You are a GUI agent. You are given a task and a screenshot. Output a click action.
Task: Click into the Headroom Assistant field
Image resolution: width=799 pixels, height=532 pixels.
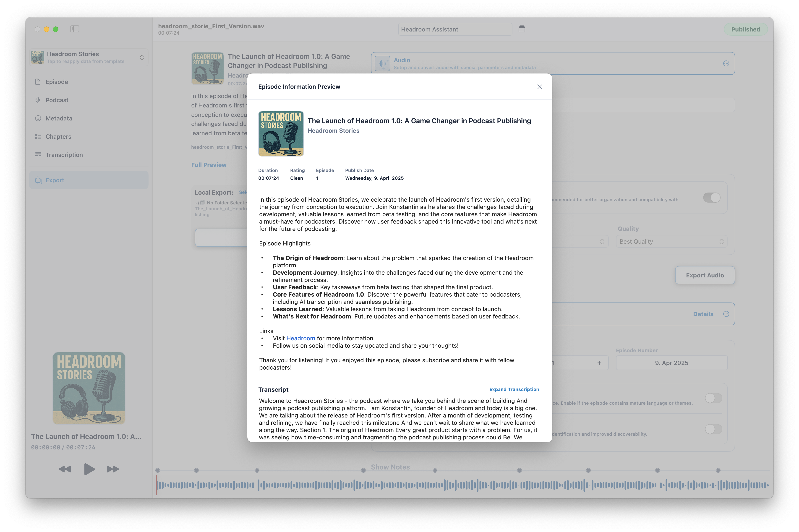click(x=455, y=29)
